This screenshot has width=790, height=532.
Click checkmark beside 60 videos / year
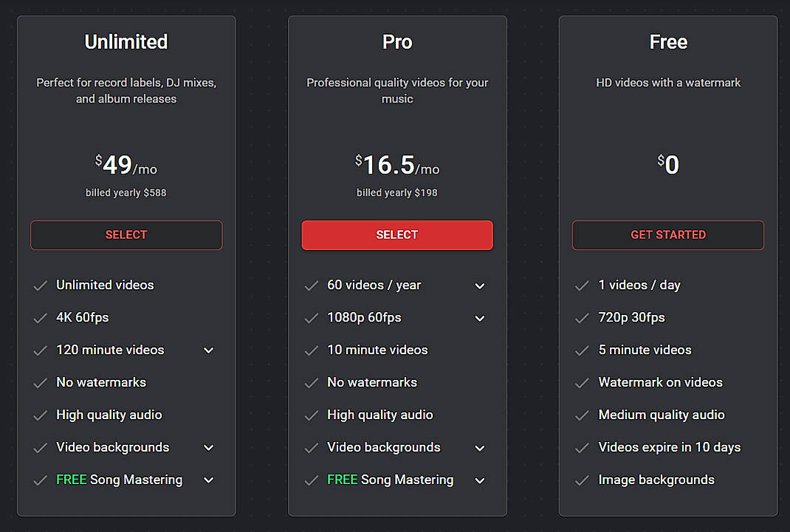click(x=312, y=286)
